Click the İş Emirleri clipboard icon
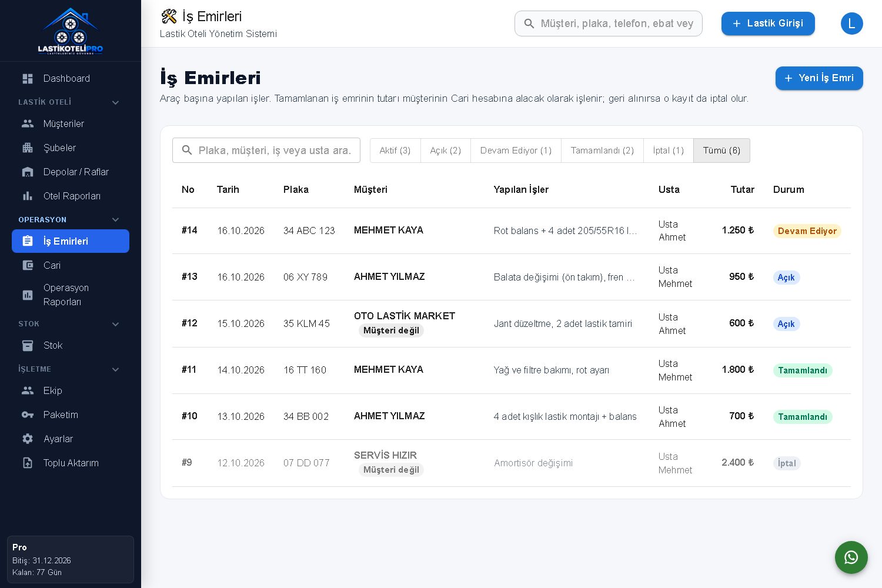The image size is (882, 588). click(28, 241)
